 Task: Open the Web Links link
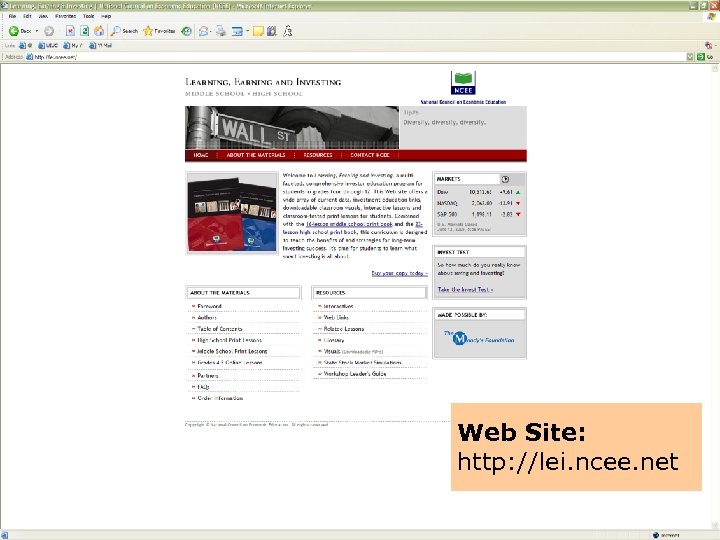pyautogui.click(x=336, y=318)
